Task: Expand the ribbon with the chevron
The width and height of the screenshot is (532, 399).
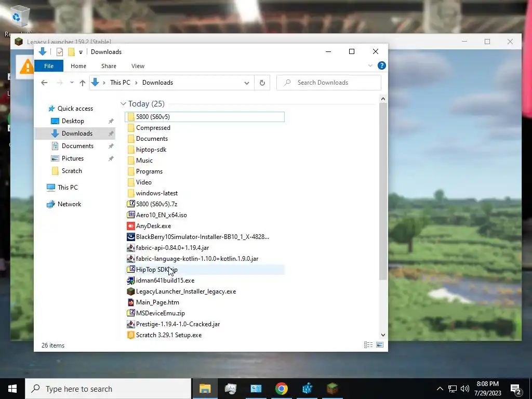Action: pos(370,65)
